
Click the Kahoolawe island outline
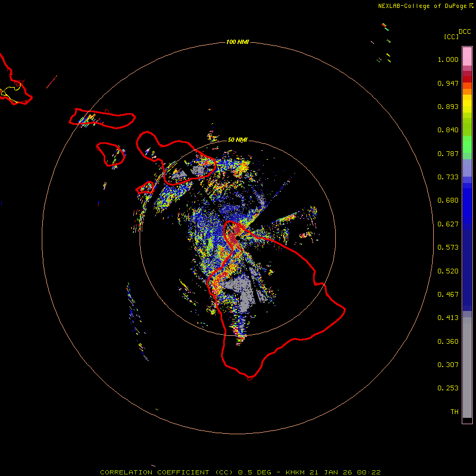coord(145,188)
